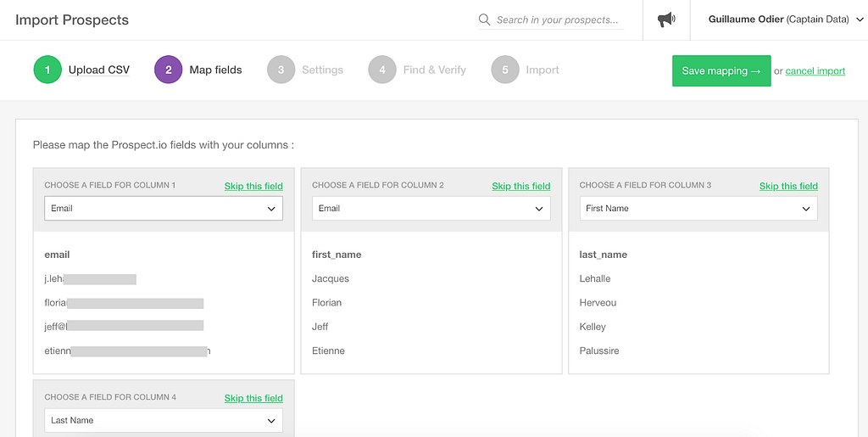This screenshot has height=437, width=868.
Task: Click the Please map the Prospect.io fields text
Action: click(164, 145)
